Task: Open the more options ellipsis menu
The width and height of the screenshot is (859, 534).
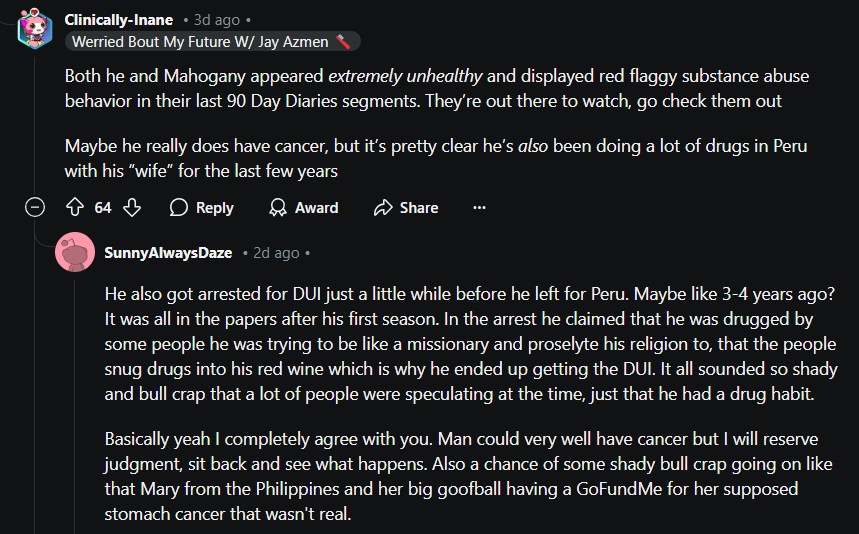Action: [479, 208]
